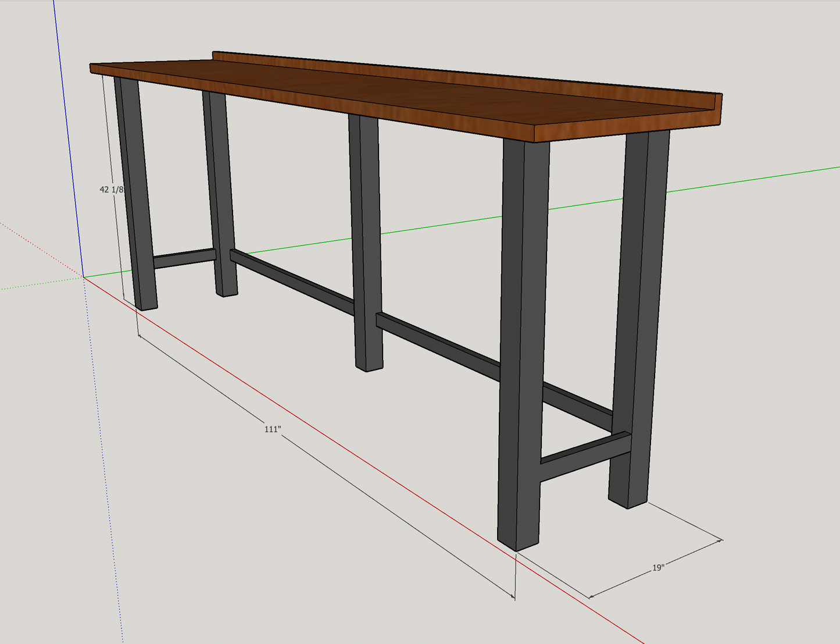The width and height of the screenshot is (840, 644).
Task: Click the 111" length dimension label
Action: pyautogui.click(x=273, y=429)
